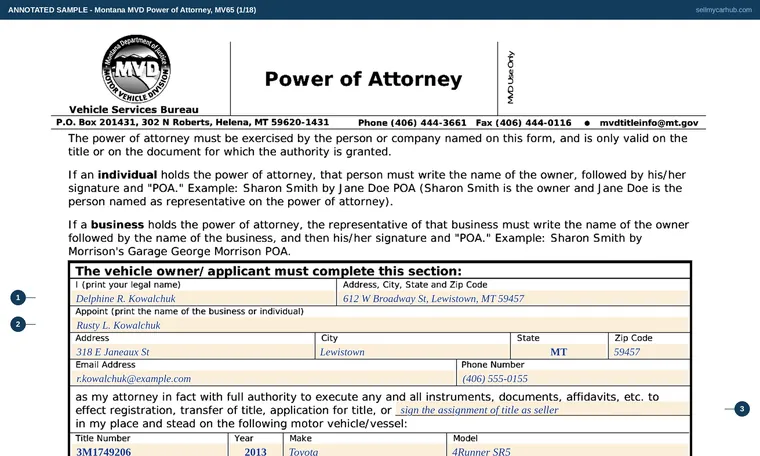Click the "mvdtitleinfo@mt.gov" email text
760x456 pixels.
click(649, 123)
